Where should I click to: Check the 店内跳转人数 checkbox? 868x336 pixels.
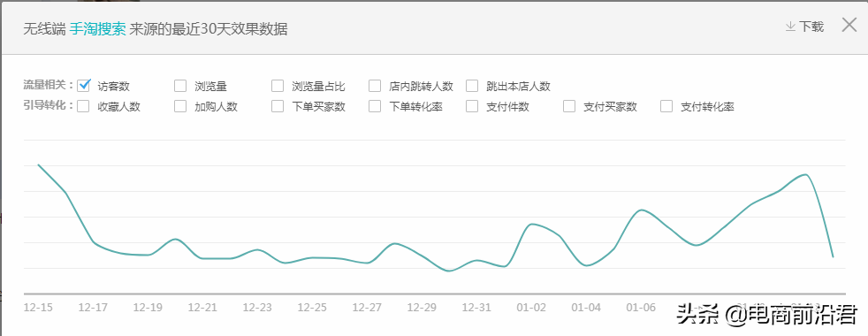click(x=375, y=86)
